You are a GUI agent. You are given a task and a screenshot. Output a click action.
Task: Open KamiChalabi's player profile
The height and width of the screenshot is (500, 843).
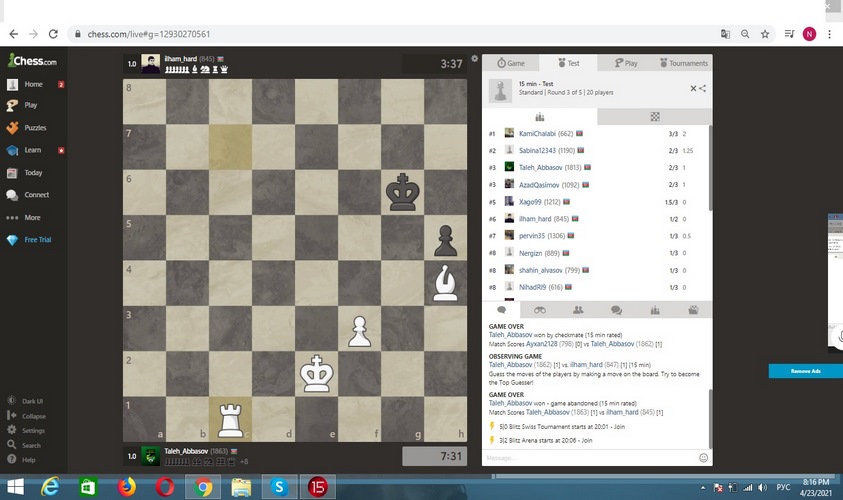click(540, 133)
